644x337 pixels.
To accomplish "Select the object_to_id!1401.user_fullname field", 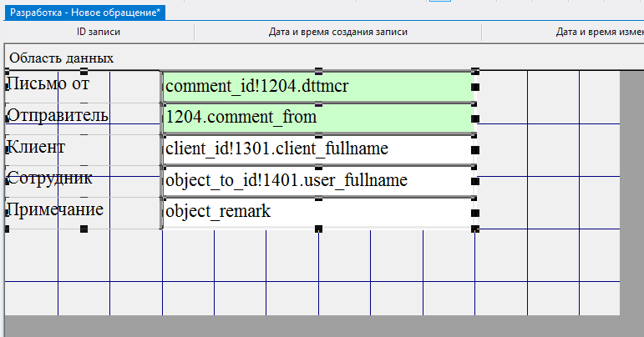I will (x=317, y=180).
